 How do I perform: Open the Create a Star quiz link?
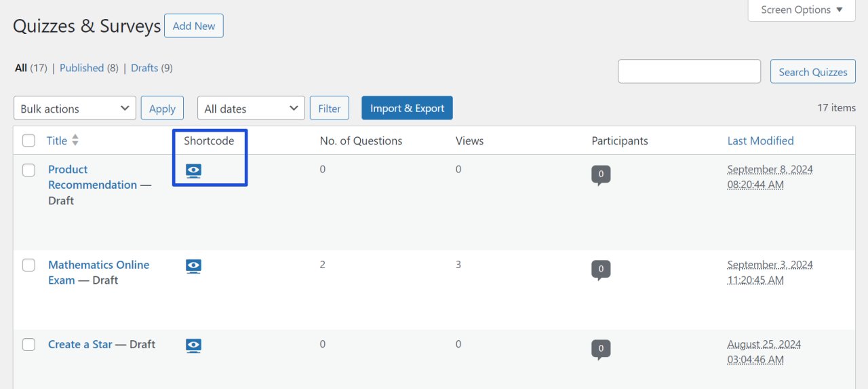pyautogui.click(x=80, y=344)
